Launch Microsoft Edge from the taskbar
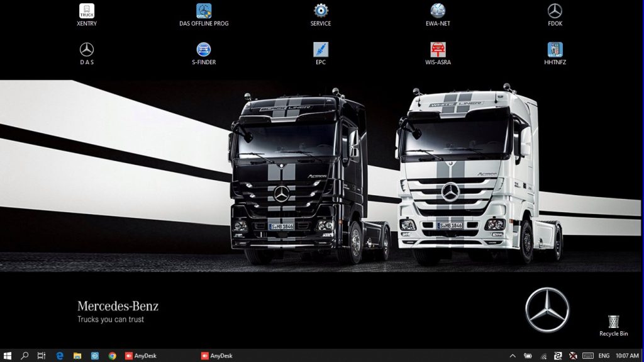This screenshot has width=644, height=362. 60,356
